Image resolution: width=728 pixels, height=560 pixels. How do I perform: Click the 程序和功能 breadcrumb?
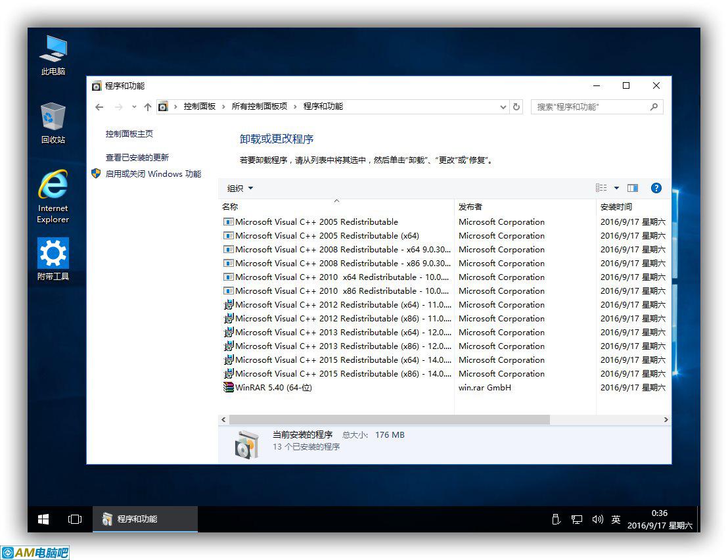[x=323, y=106]
